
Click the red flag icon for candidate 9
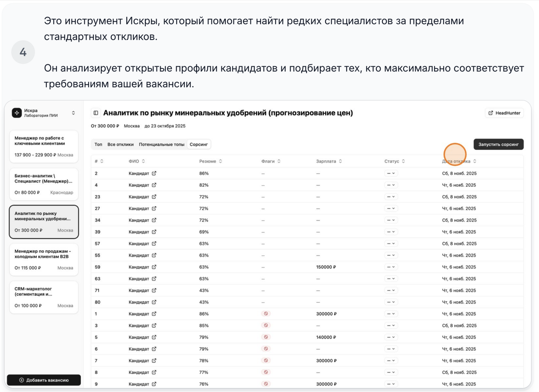tap(266, 384)
